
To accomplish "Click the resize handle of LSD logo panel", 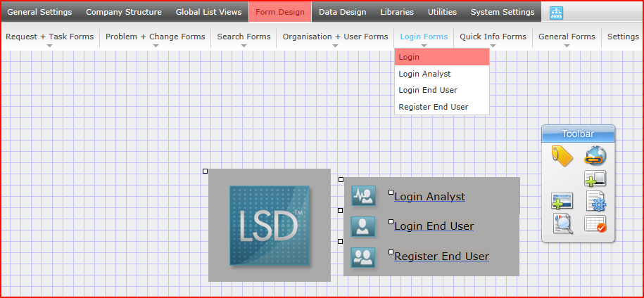I will [x=206, y=171].
